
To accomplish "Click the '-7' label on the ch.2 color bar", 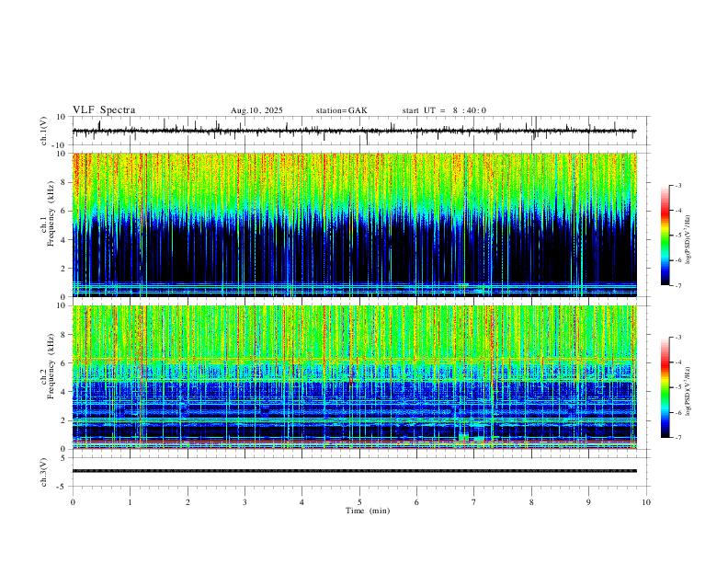I will coord(677,438).
